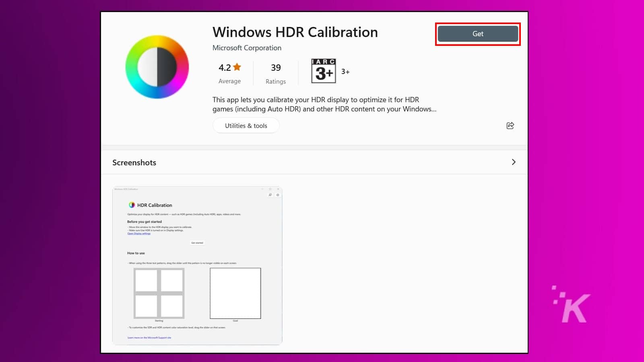Click the close icon of the preview window
The width and height of the screenshot is (644, 362).
point(278,188)
